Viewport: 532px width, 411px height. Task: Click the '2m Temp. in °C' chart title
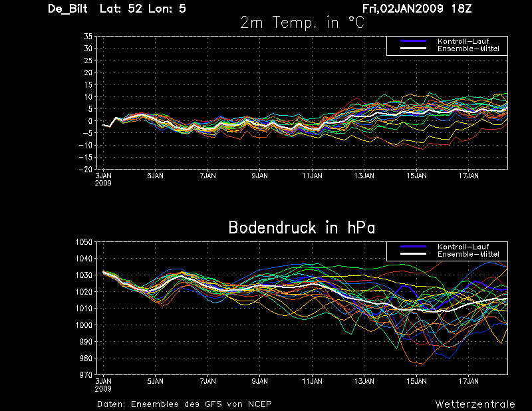tap(302, 23)
